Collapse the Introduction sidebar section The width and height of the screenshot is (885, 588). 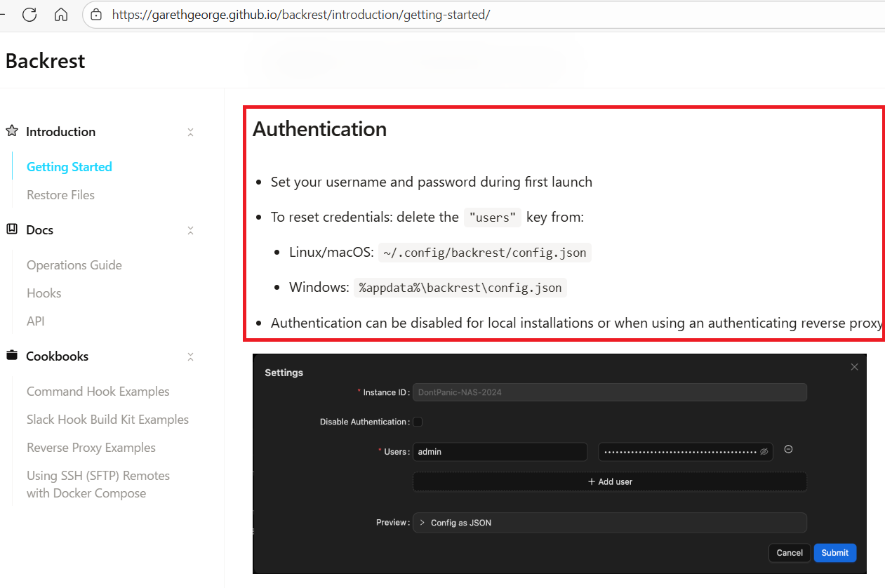pos(190,132)
